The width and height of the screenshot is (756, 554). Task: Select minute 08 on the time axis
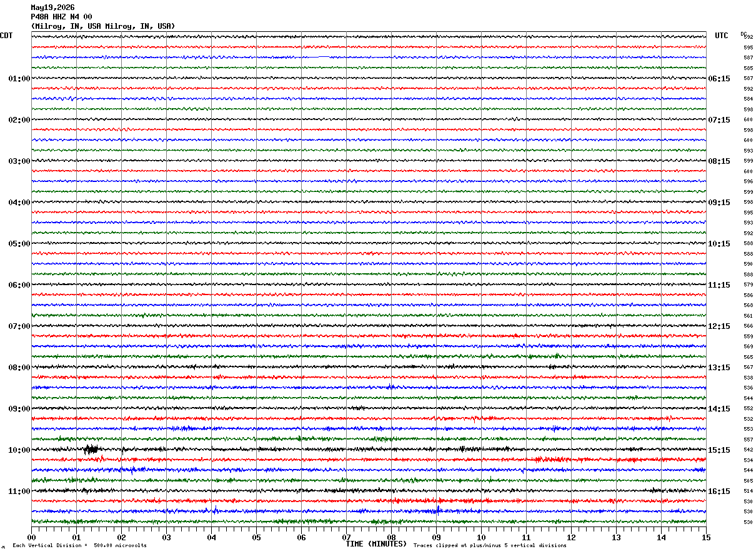[x=392, y=537]
